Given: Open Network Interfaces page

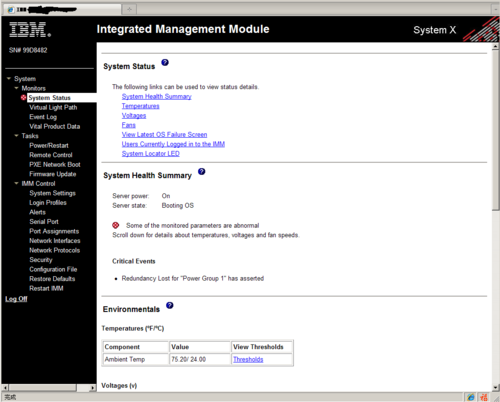Looking at the screenshot, I should [x=55, y=241].
